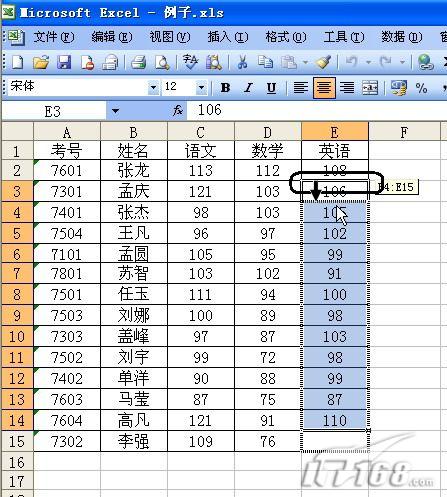
Task: Click the Undo arrow icon
Action: click(351, 62)
